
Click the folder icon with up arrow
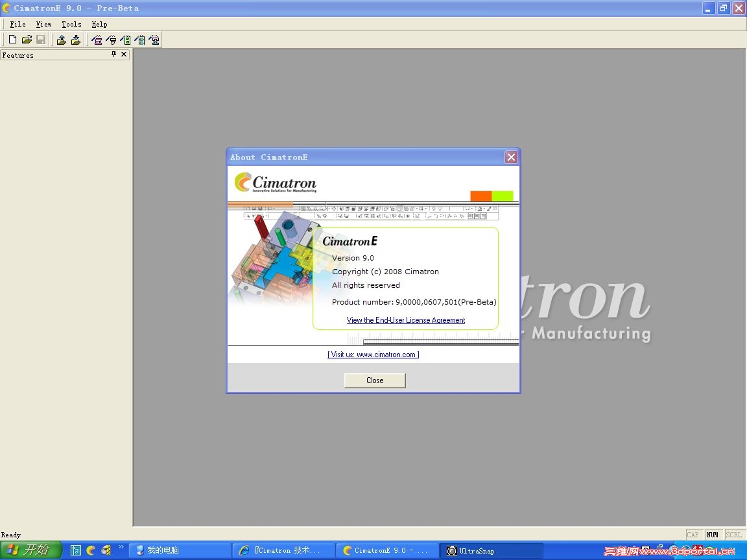point(62,40)
